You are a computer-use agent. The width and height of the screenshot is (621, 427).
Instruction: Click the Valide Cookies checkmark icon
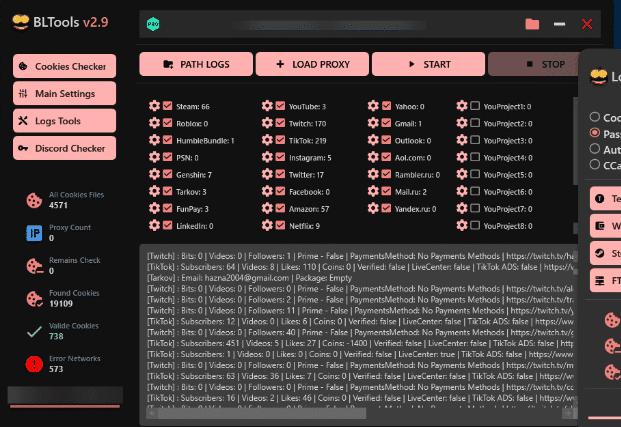coord(34,332)
